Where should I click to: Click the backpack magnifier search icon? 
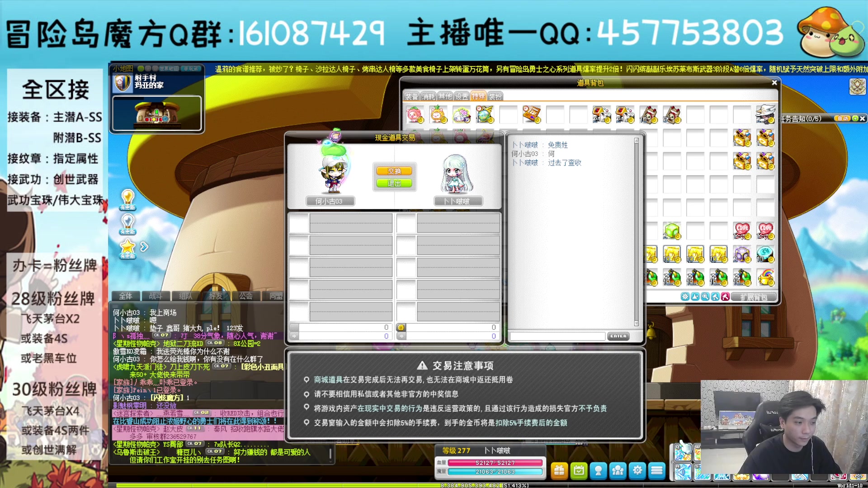coord(705,297)
